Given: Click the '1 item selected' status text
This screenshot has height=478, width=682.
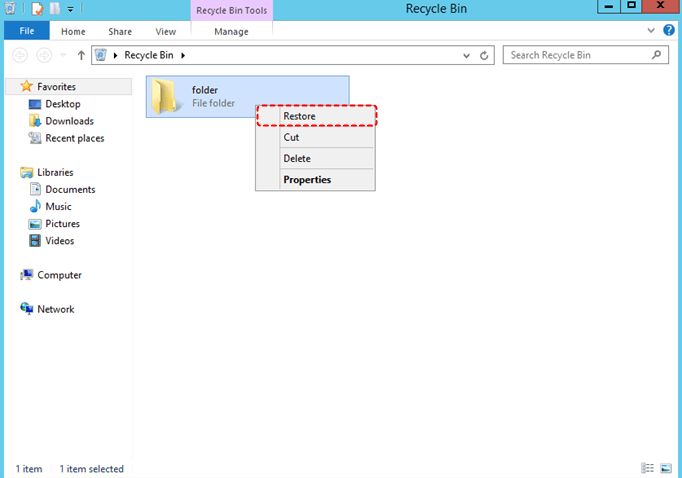Looking at the screenshot, I should (91, 469).
